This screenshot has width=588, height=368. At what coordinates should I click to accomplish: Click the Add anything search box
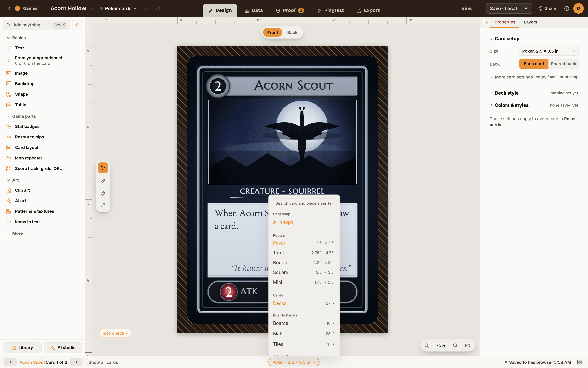[x=36, y=25]
